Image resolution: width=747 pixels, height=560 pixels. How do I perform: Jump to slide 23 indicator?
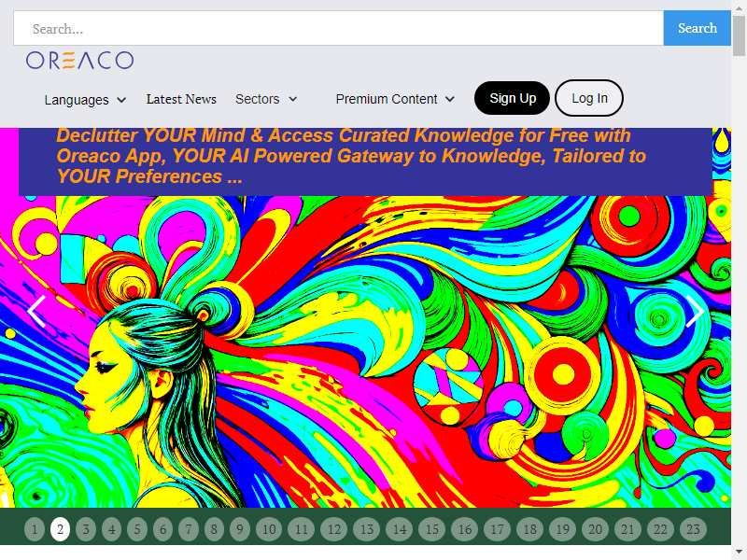click(693, 529)
